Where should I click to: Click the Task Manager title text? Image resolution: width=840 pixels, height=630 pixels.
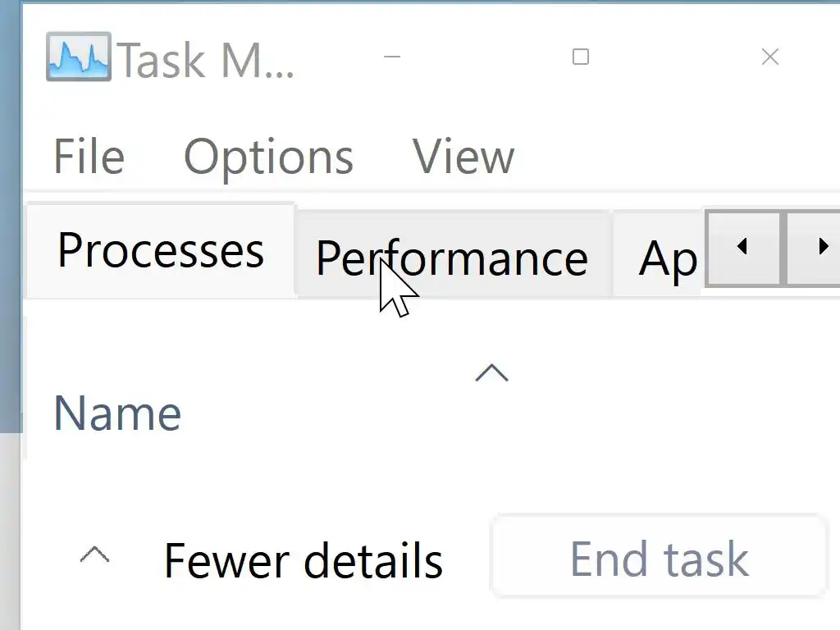207,59
